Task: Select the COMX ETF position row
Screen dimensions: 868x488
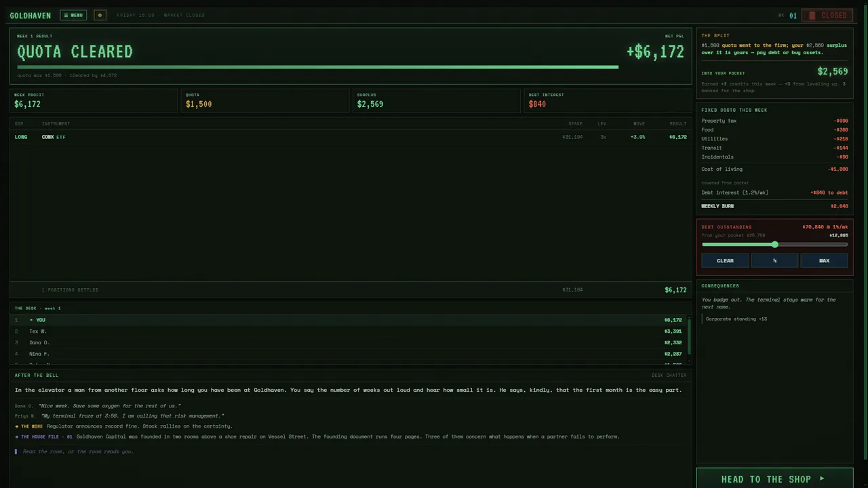Action: 351,137
